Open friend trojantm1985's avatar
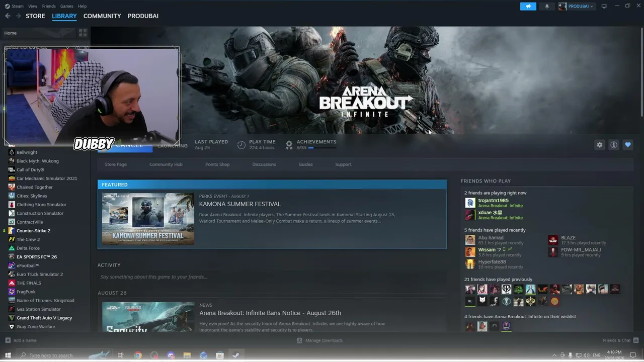This screenshot has height=362, width=644. point(470,203)
